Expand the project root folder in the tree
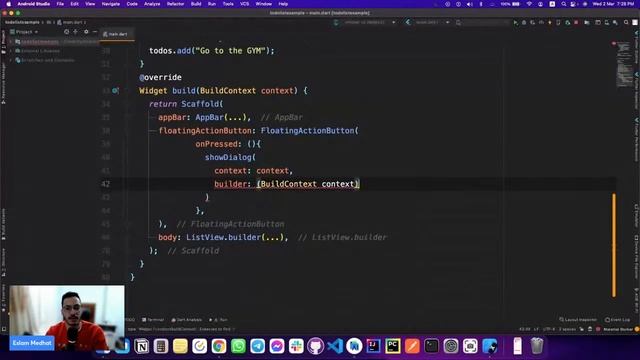 click(11, 42)
